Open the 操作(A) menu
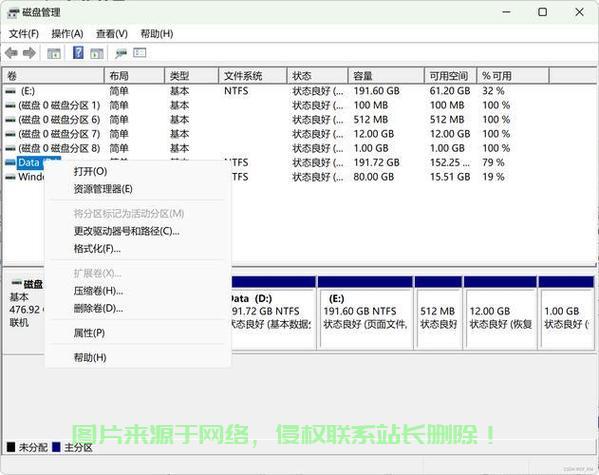Viewport: 599px width, 475px height. 67,34
